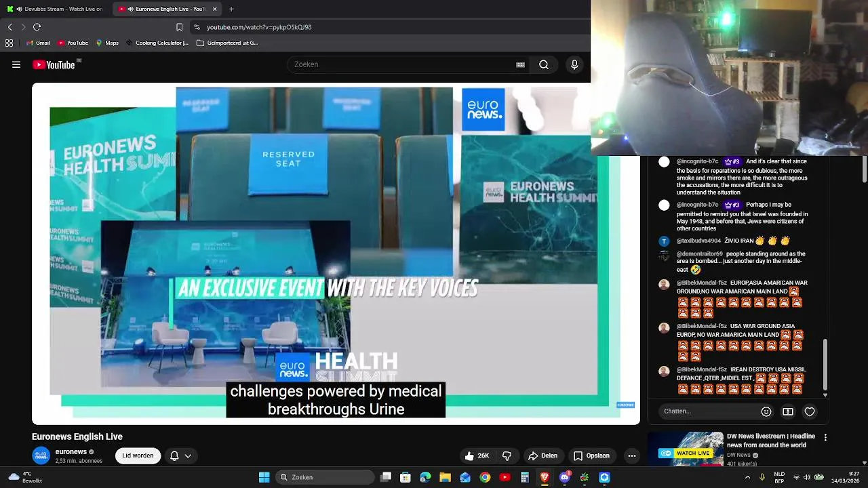868x488 pixels.
Task: Open Microsoft Edge from the taskbar
Action: click(425, 477)
